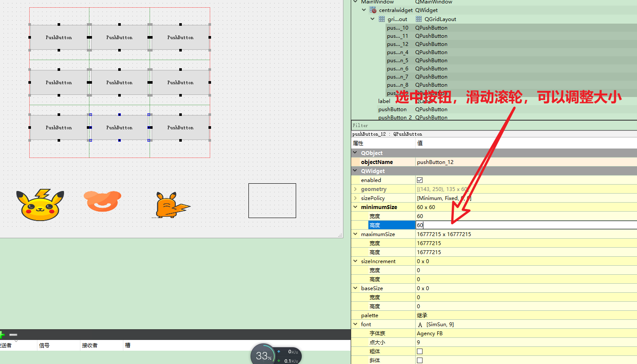Screen dimensions: 637x364
Task: Click the centralwidget icon in the object inspector
Action: (x=372, y=10)
